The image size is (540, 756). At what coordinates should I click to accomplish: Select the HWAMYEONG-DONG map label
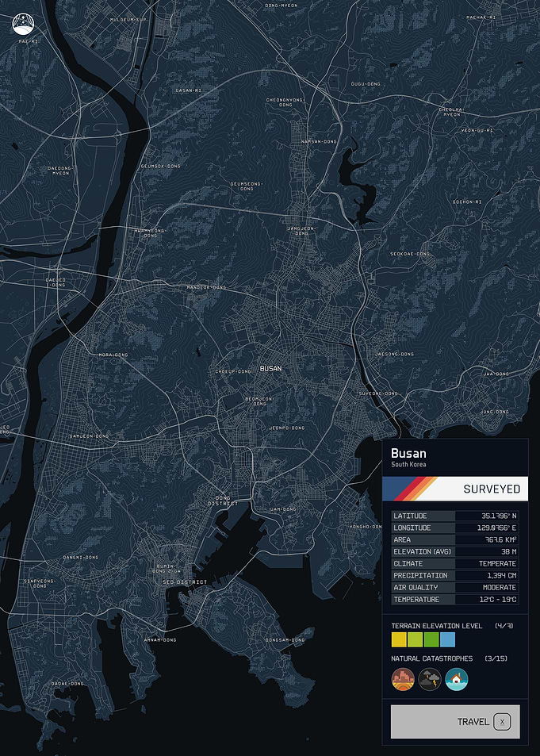coord(150,233)
